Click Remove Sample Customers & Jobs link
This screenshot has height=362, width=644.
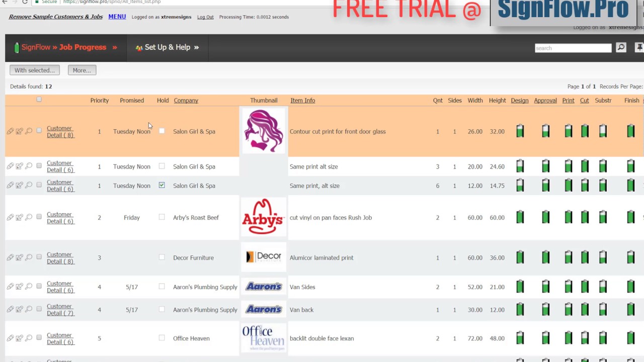(x=56, y=17)
